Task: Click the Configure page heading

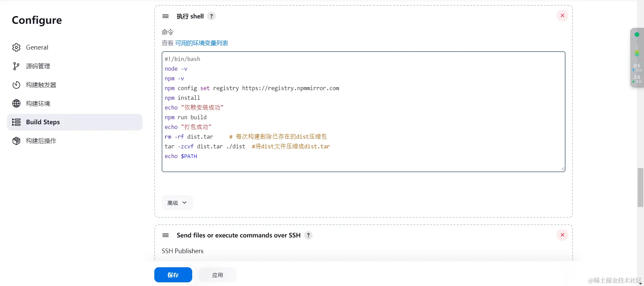Action: [37, 20]
